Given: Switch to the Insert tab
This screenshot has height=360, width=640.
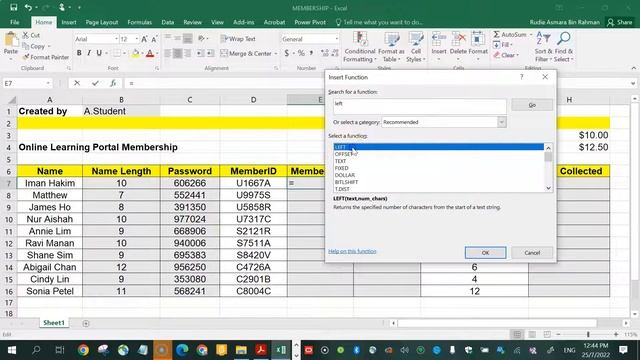Looking at the screenshot, I should pos(69,22).
